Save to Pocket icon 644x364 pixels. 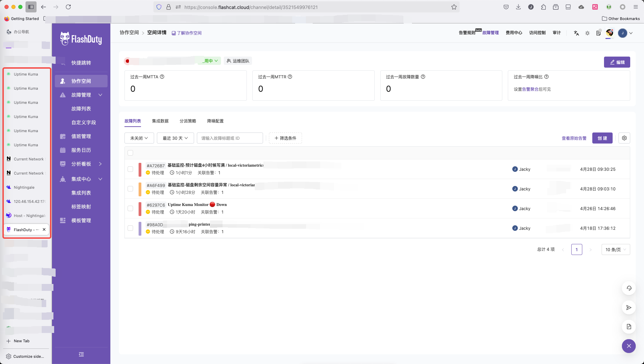pyautogui.click(x=506, y=7)
